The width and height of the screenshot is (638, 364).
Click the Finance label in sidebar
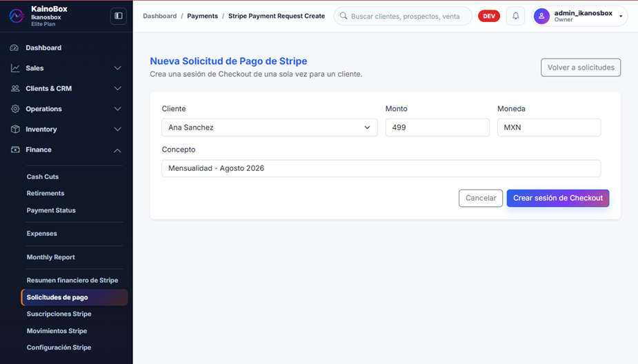39,150
